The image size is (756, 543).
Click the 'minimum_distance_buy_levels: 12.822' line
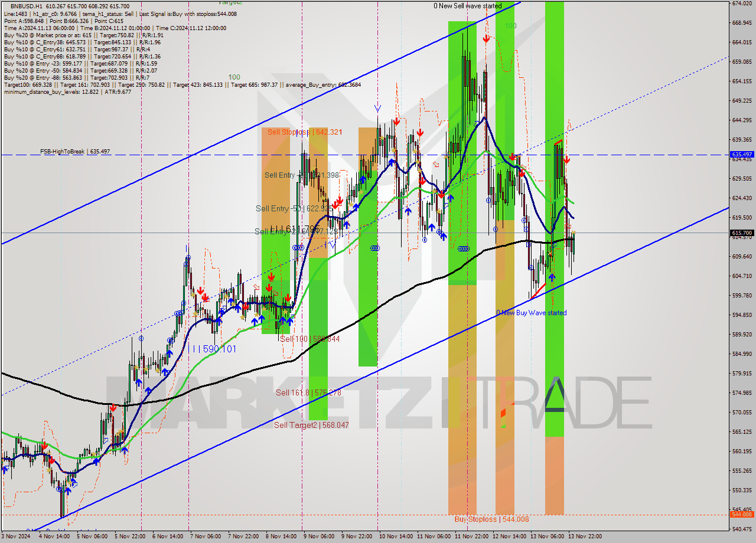coord(67,91)
